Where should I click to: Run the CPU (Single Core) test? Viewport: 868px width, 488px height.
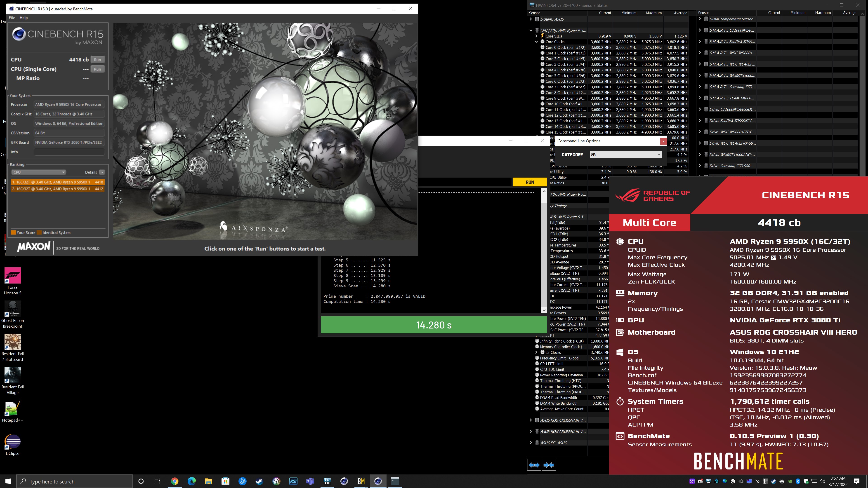tap(97, 69)
